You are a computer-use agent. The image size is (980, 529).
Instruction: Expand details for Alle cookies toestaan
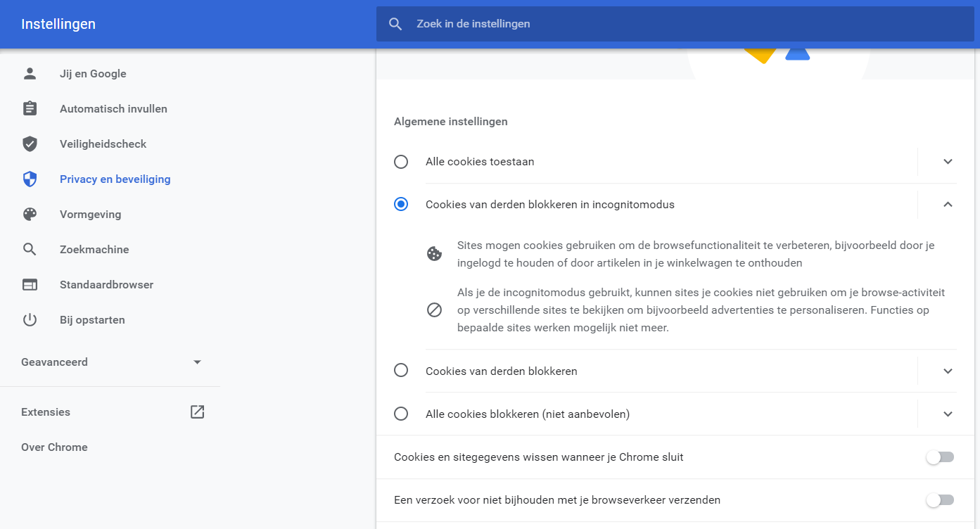pyautogui.click(x=948, y=162)
